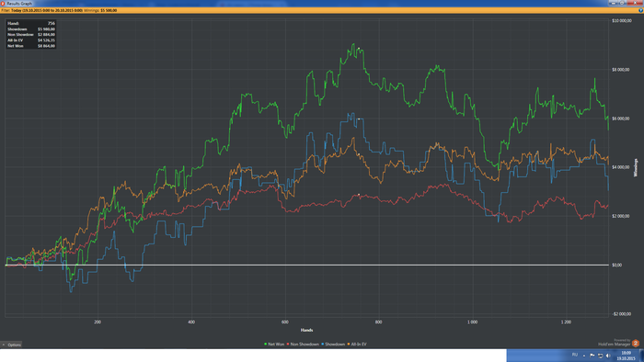The image size is (644, 362).
Task: Click the $4 000,00 y-axis label
Action: click(x=621, y=167)
